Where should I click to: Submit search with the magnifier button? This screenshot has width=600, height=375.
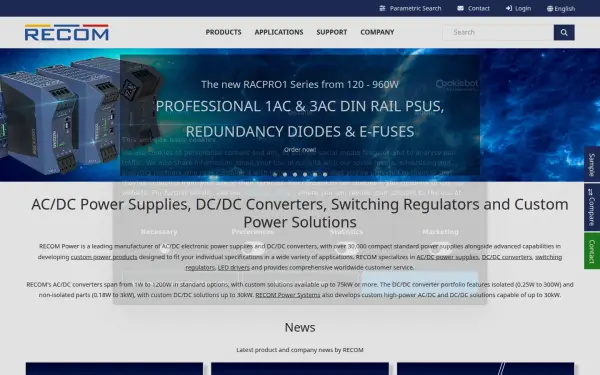click(564, 33)
